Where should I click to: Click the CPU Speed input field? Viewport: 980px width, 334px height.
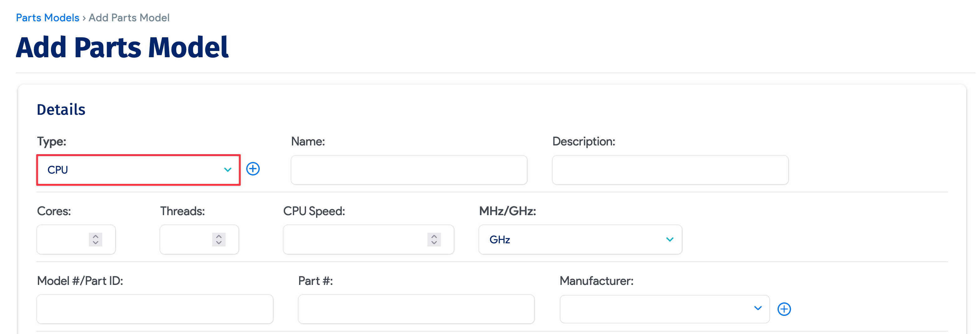[x=354, y=239]
